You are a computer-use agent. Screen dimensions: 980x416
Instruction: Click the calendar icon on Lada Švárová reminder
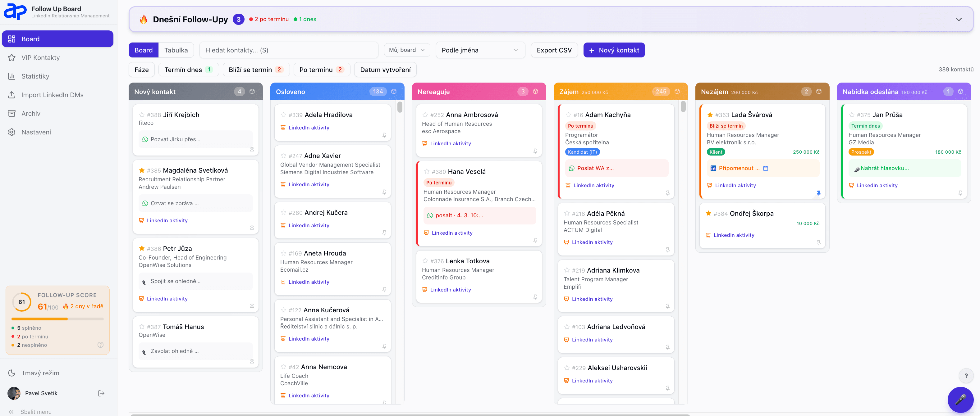click(x=765, y=168)
